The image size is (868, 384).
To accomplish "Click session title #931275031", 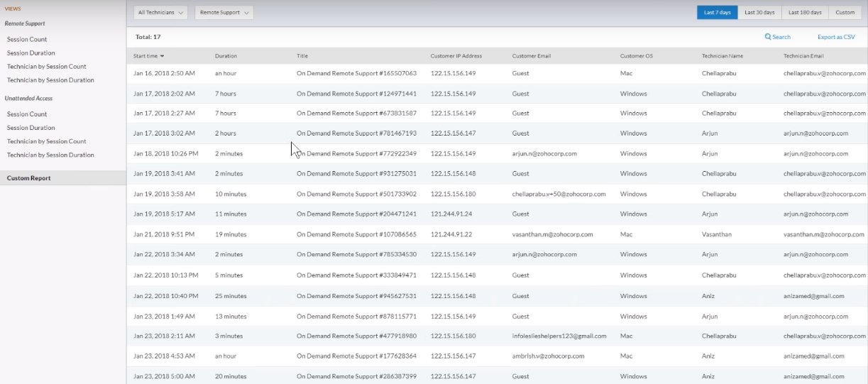I will 356,174.
